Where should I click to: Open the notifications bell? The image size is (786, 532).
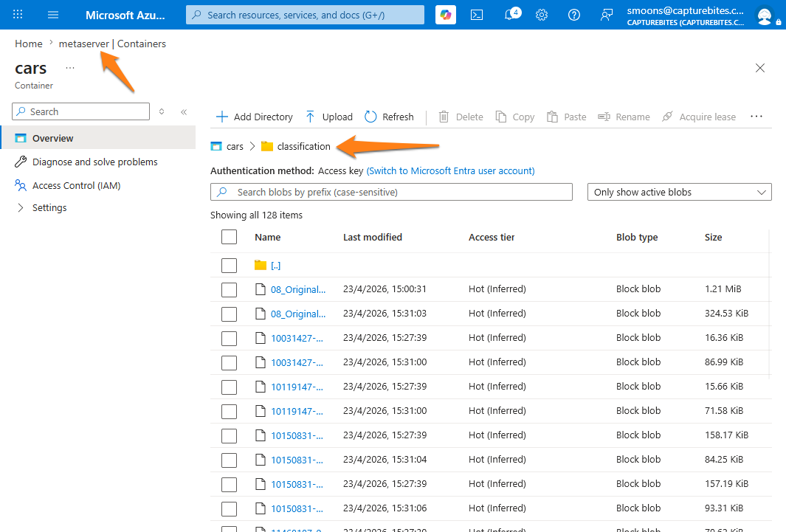(511, 15)
